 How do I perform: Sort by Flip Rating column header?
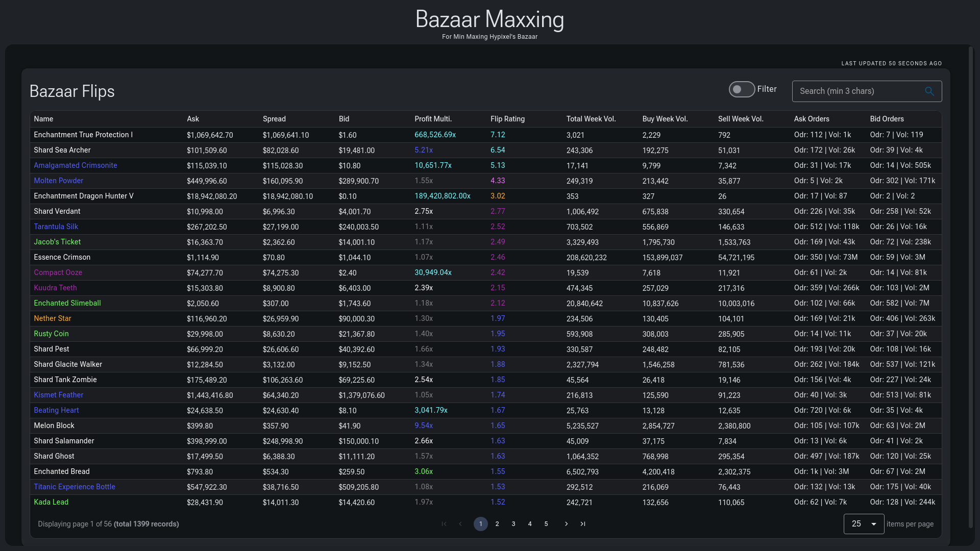(507, 119)
